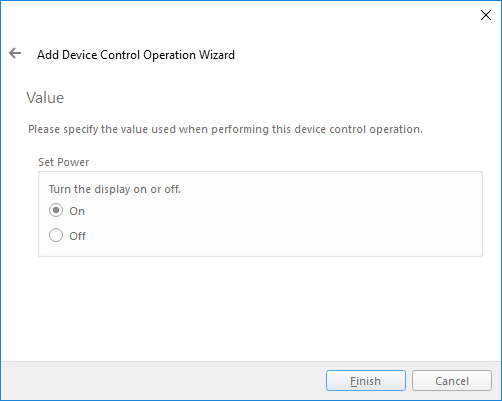Close the wizard with the X icon

[x=486, y=15]
